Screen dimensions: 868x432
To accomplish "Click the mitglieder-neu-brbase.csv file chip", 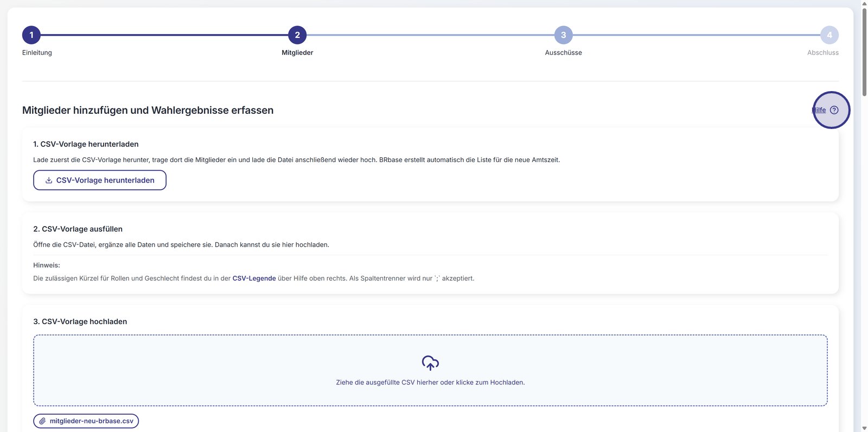I will [86, 421].
